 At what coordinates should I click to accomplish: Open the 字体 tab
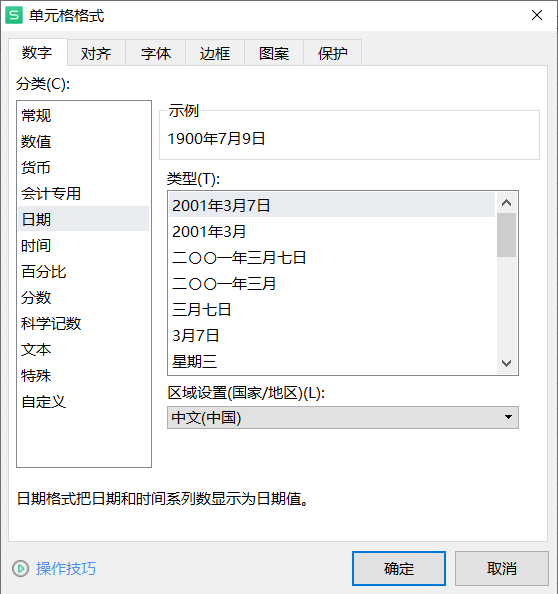[156, 53]
